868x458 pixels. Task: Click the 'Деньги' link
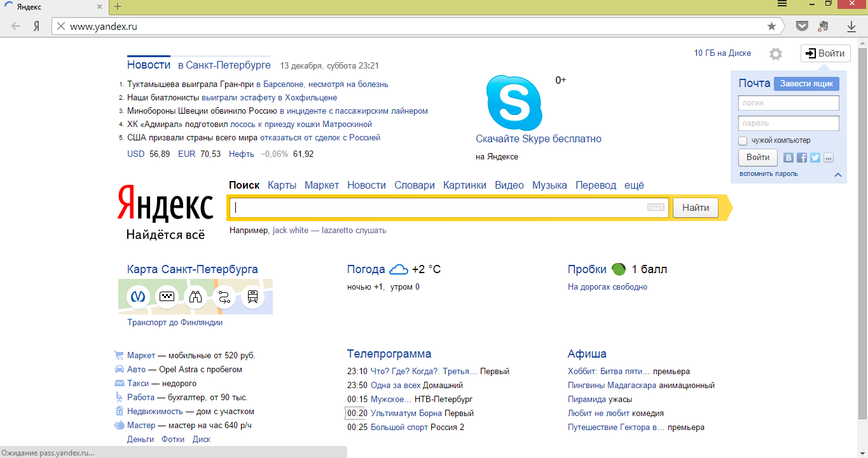click(x=141, y=440)
